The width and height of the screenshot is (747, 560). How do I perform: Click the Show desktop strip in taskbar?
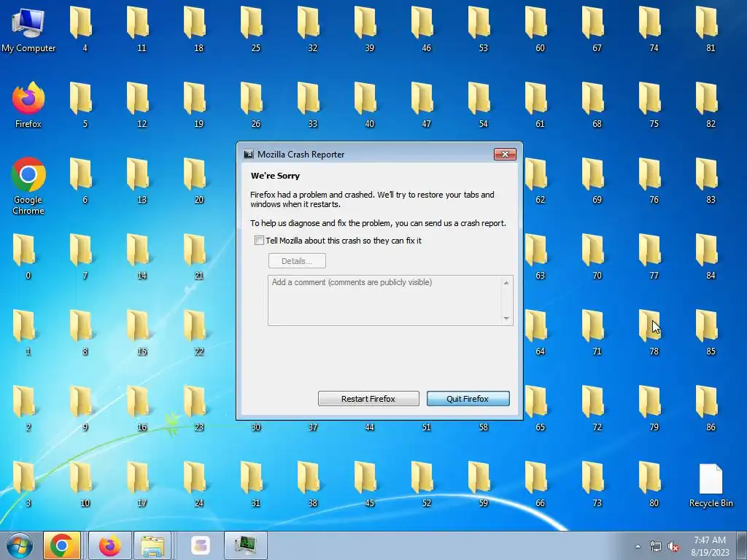pyautogui.click(x=742, y=545)
